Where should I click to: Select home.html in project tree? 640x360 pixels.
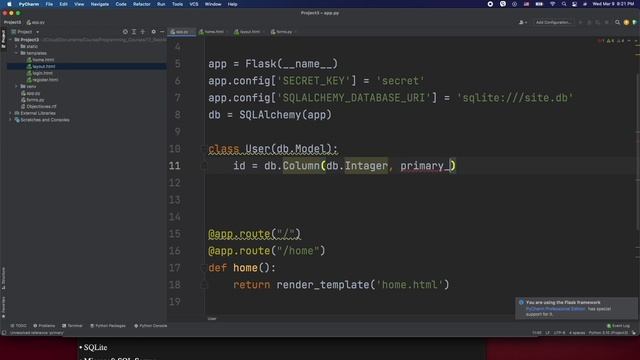tap(43, 60)
